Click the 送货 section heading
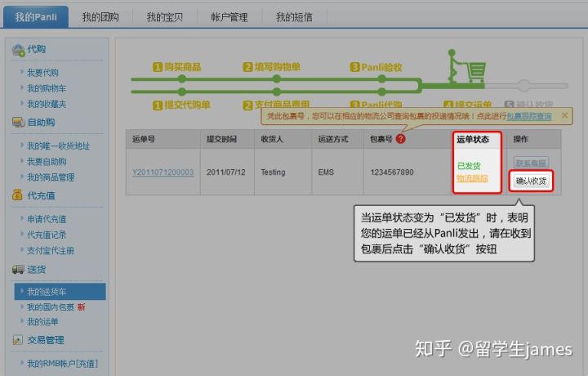This screenshot has height=376, width=588. pyautogui.click(x=37, y=269)
